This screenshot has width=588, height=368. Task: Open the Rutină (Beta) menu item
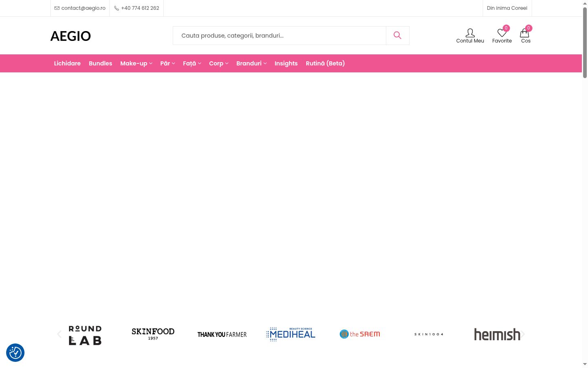point(325,63)
